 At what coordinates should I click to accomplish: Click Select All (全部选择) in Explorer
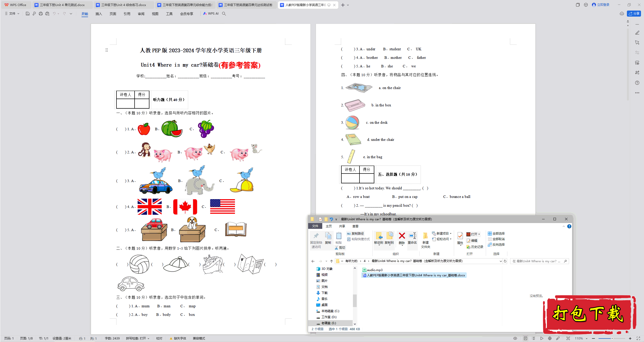[x=496, y=233]
